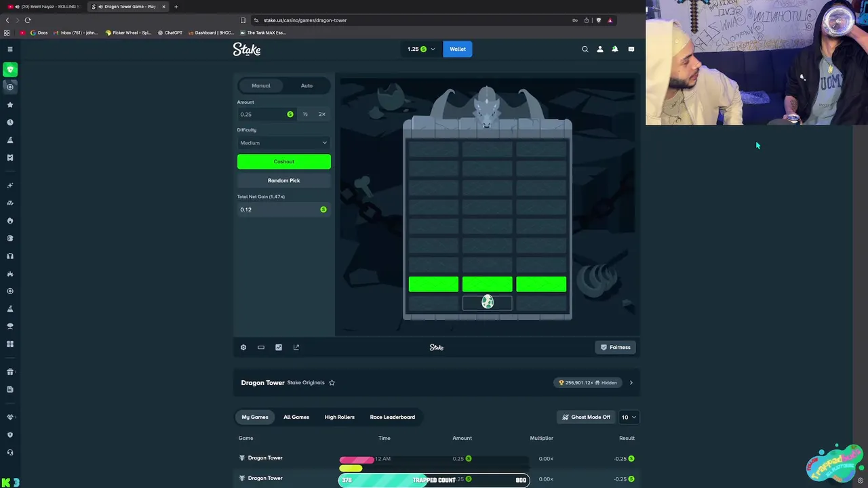Select the High Rollers tab
The image size is (868, 488).
coord(340,418)
